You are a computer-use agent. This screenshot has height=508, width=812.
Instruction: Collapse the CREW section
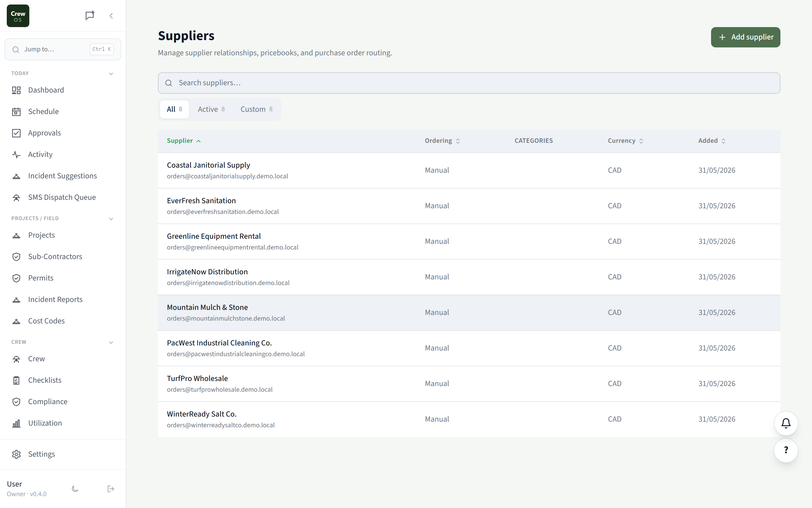click(111, 342)
